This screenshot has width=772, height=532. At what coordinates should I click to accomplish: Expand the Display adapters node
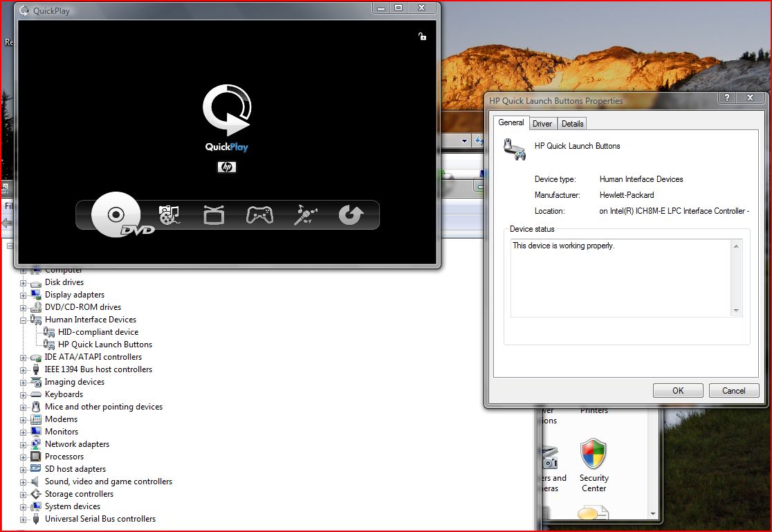tap(23, 295)
